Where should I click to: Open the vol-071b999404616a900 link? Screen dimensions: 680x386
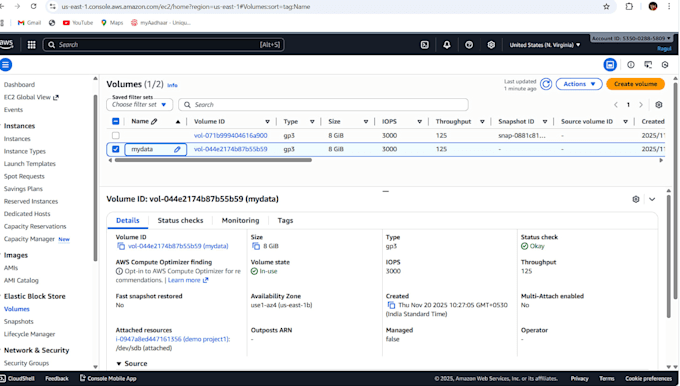pyautogui.click(x=231, y=135)
